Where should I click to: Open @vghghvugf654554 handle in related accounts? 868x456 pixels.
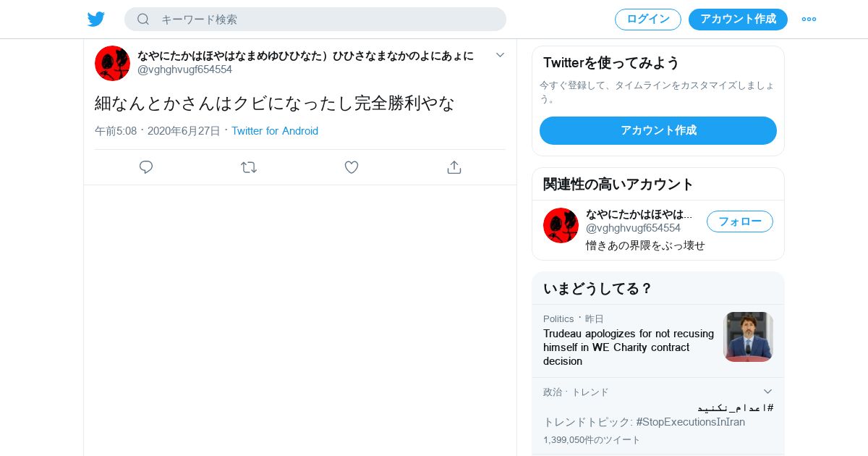pyautogui.click(x=633, y=228)
